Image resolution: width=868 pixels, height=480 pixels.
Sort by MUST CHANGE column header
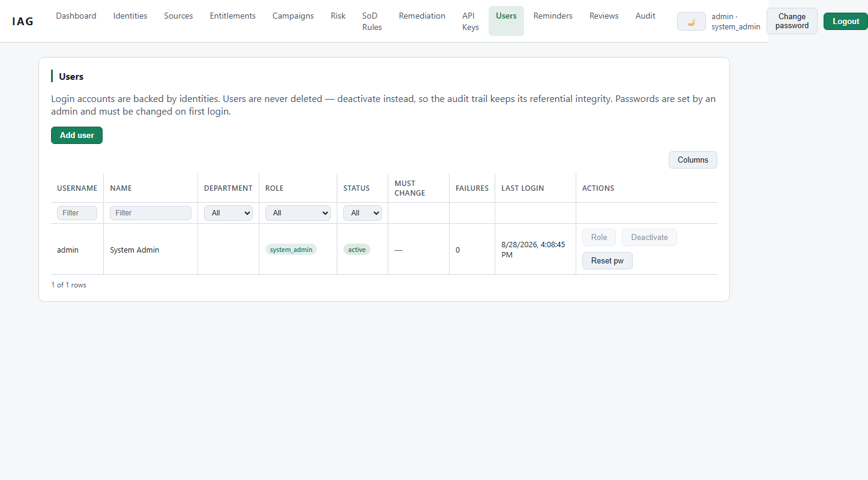(x=418, y=188)
